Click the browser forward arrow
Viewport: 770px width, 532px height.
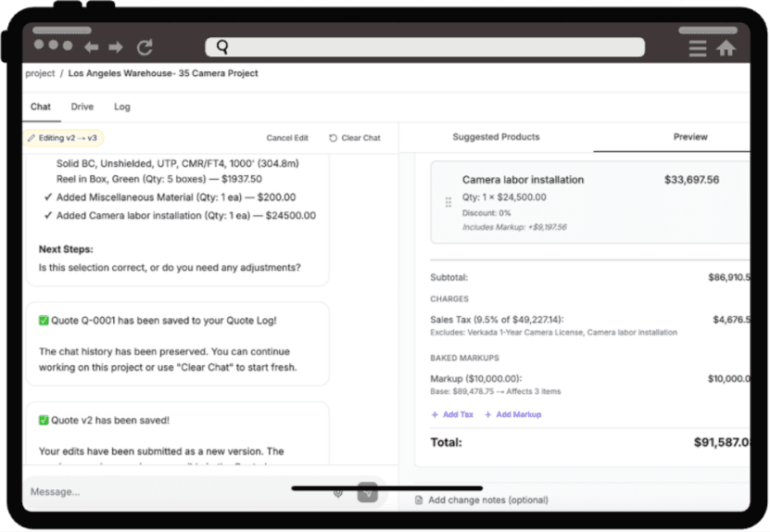116,47
